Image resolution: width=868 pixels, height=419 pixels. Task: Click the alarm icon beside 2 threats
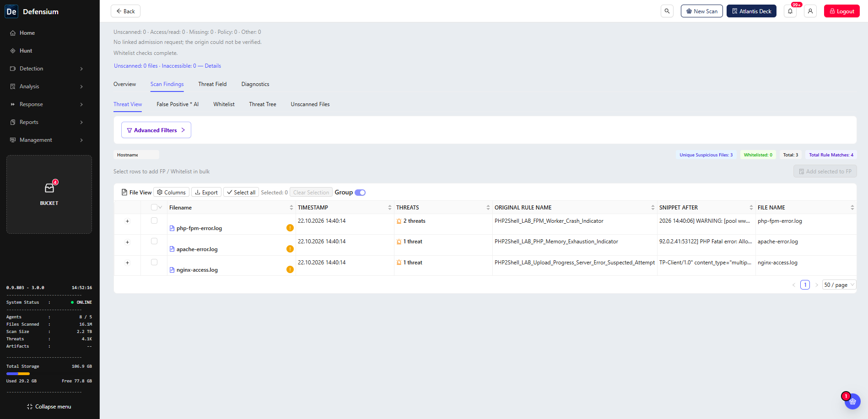pyautogui.click(x=399, y=221)
